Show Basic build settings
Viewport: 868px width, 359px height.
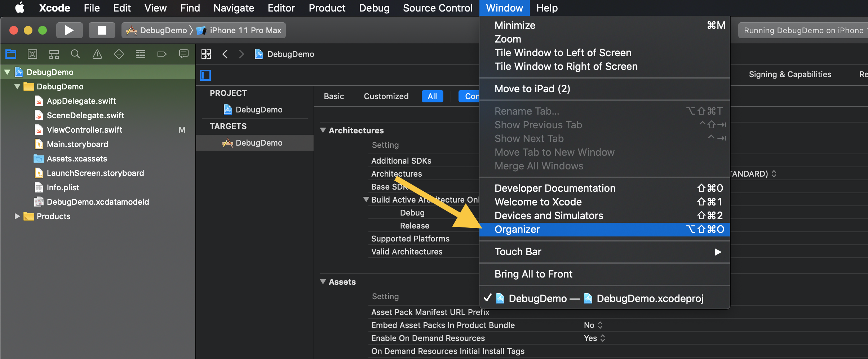334,96
